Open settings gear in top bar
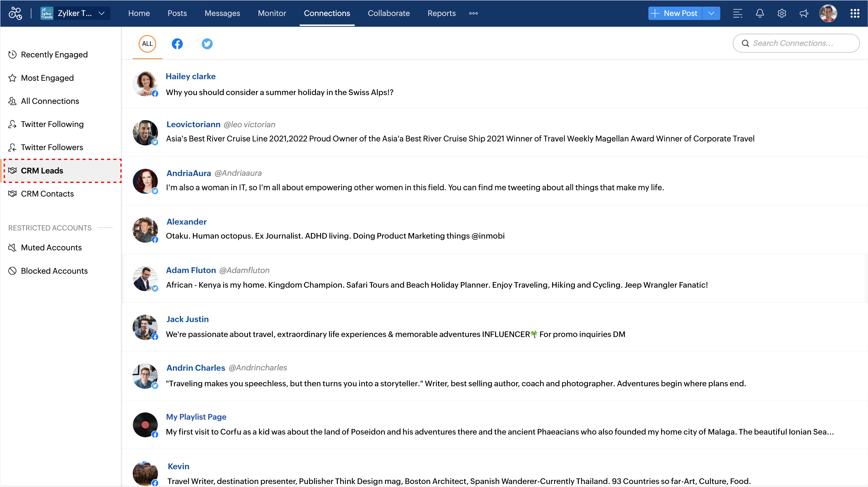The height and width of the screenshot is (487, 868). [782, 13]
